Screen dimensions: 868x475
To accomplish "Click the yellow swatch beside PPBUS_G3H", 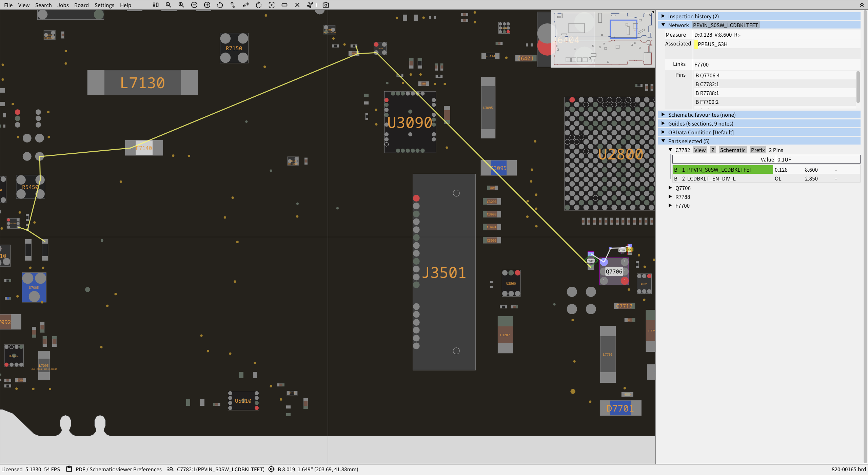I will 696,44.
